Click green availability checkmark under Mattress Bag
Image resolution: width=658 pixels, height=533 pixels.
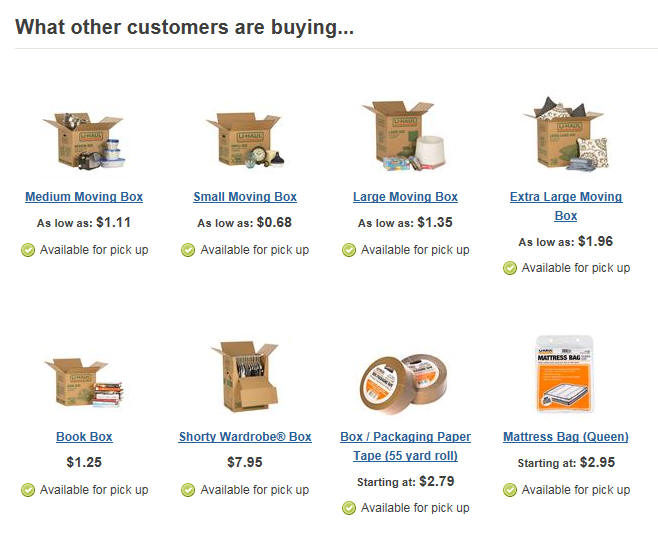tap(509, 490)
